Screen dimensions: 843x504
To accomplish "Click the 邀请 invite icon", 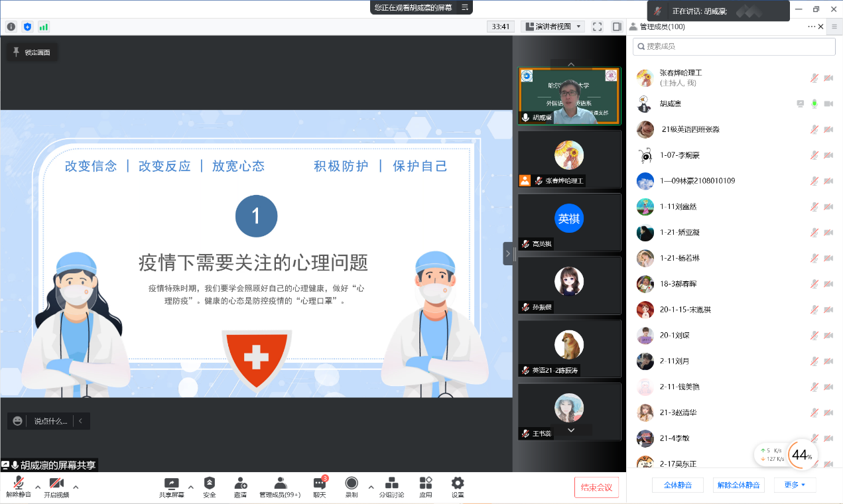I will [240, 483].
